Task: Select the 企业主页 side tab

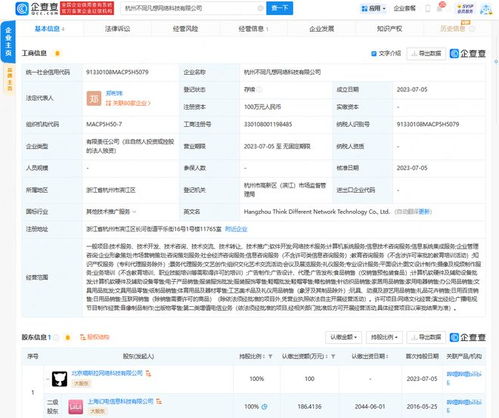Action: tap(8, 42)
